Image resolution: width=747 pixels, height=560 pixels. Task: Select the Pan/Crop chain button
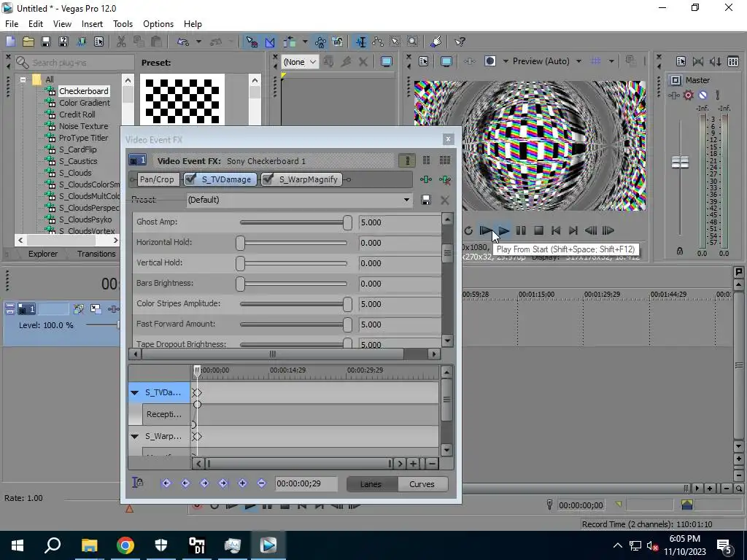coord(157,179)
